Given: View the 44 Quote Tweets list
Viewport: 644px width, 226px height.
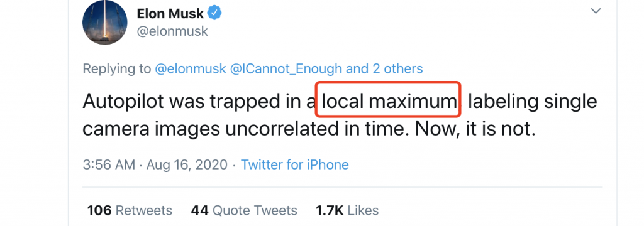Looking at the screenshot, I should pos(244,210).
